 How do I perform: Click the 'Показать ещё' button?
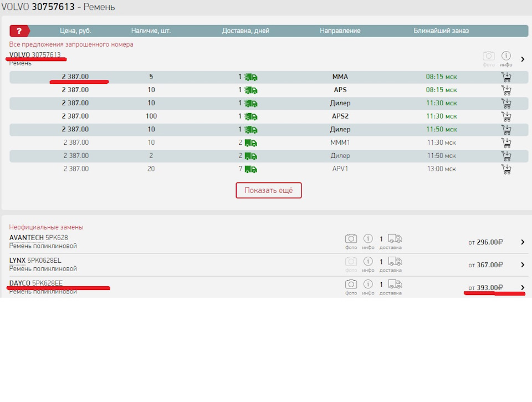tap(269, 190)
